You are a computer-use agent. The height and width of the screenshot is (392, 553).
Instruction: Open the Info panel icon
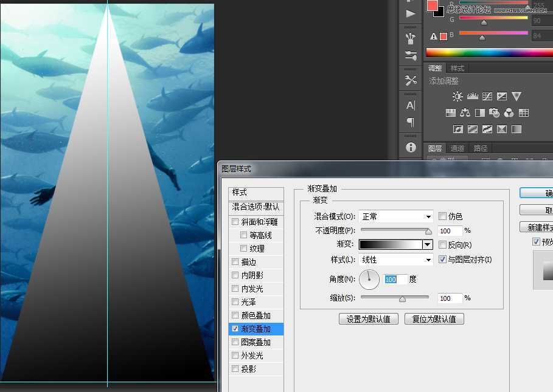410,147
